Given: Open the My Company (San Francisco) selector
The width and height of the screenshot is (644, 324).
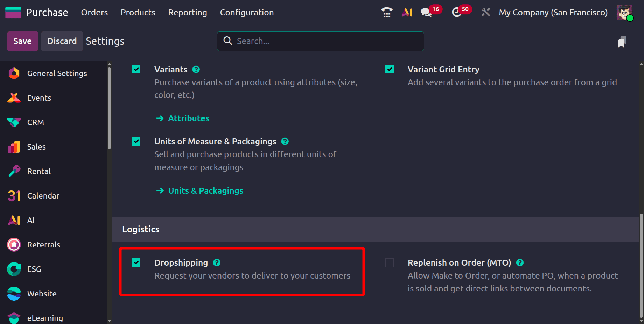Looking at the screenshot, I should [553, 12].
